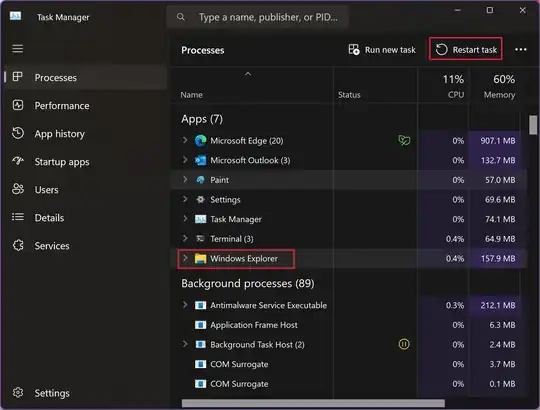Viewport: 540px width, 410px height.
Task: Click the Terminal app icon
Action: point(200,239)
